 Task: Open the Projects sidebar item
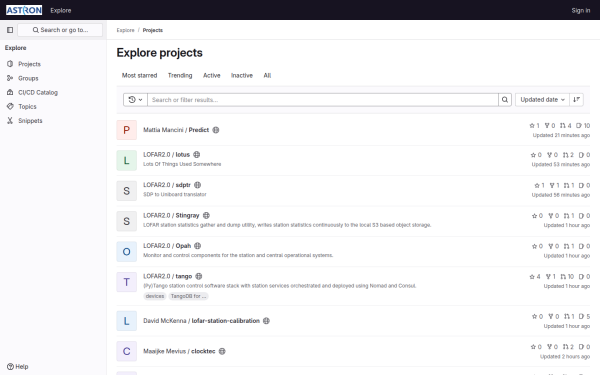pyautogui.click(x=53, y=64)
